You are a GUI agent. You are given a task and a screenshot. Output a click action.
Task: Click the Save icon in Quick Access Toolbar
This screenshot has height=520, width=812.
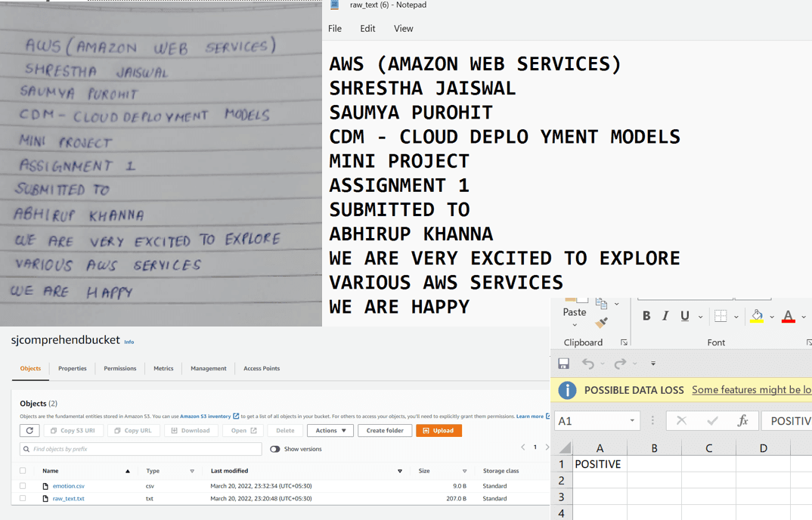(563, 364)
